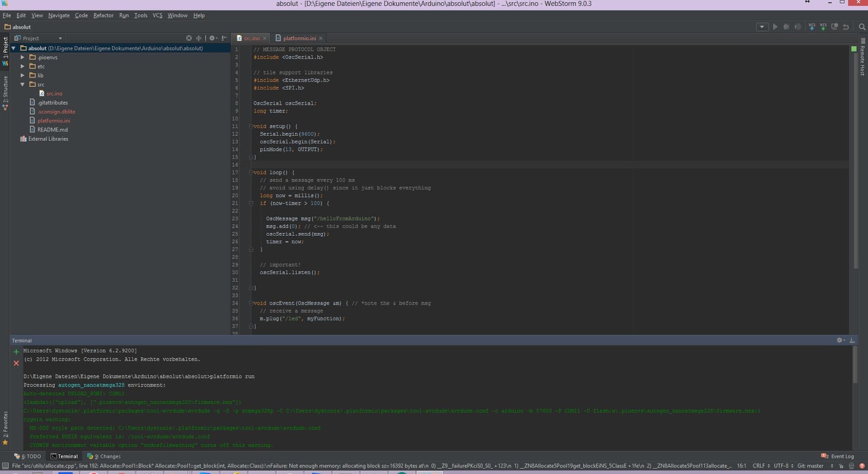Click the green inspection status square above scrollbar
This screenshot has width=868, height=474.
[854, 49]
